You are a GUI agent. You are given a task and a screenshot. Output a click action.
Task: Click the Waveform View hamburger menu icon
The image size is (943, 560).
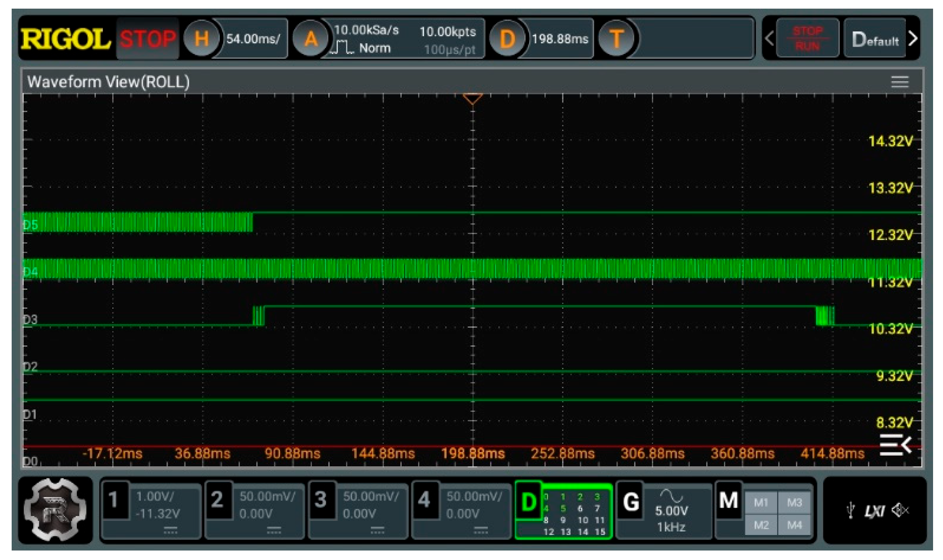click(x=900, y=82)
